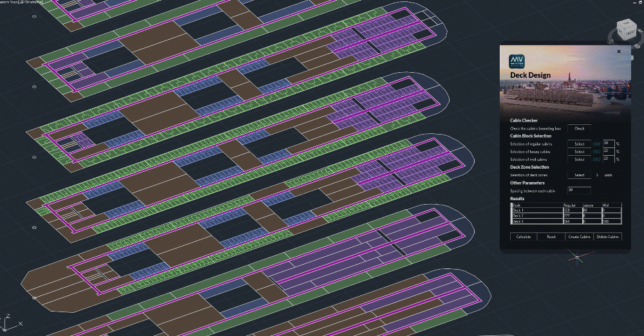Click the Reset button

pos(551,237)
